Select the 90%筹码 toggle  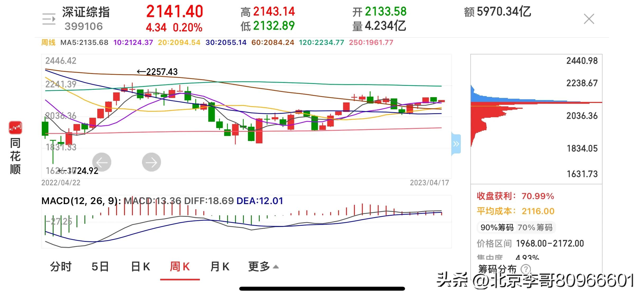point(497,227)
